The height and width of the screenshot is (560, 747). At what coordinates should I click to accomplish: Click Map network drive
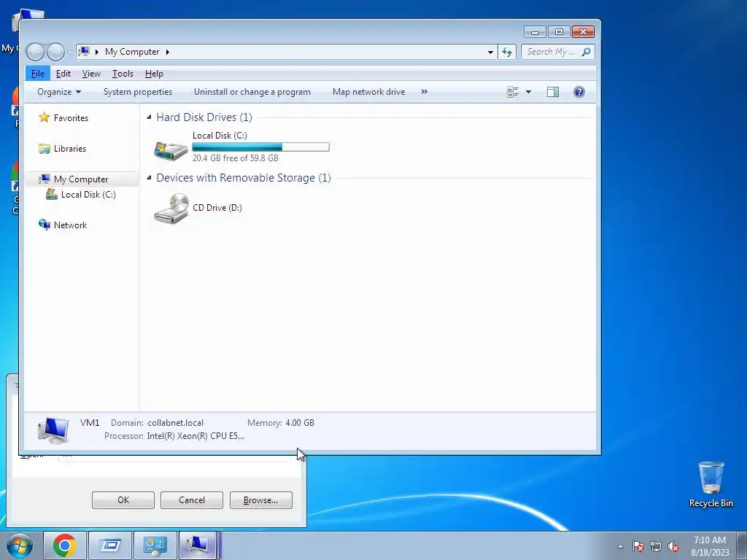tap(368, 92)
